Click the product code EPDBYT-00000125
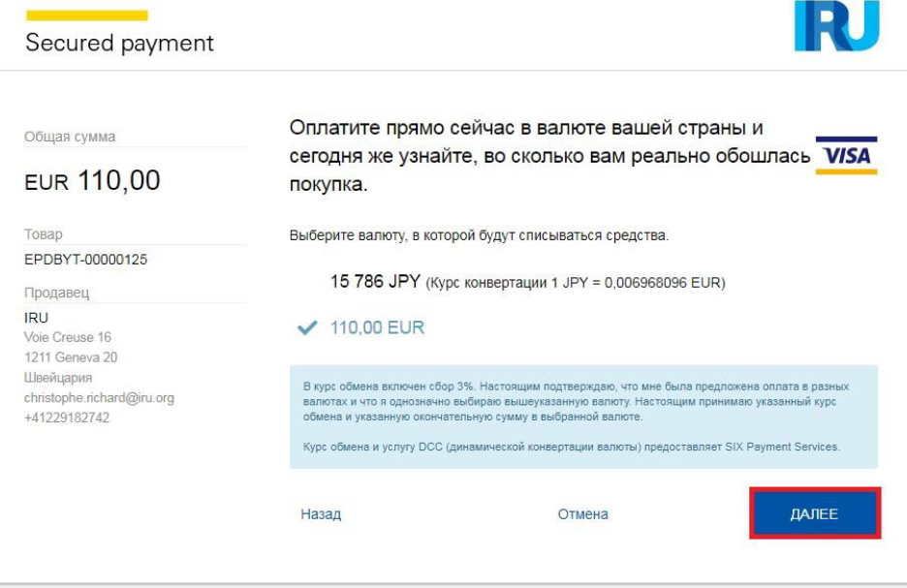Image resolution: width=907 pixels, height=588 pixels. [85, 260]
